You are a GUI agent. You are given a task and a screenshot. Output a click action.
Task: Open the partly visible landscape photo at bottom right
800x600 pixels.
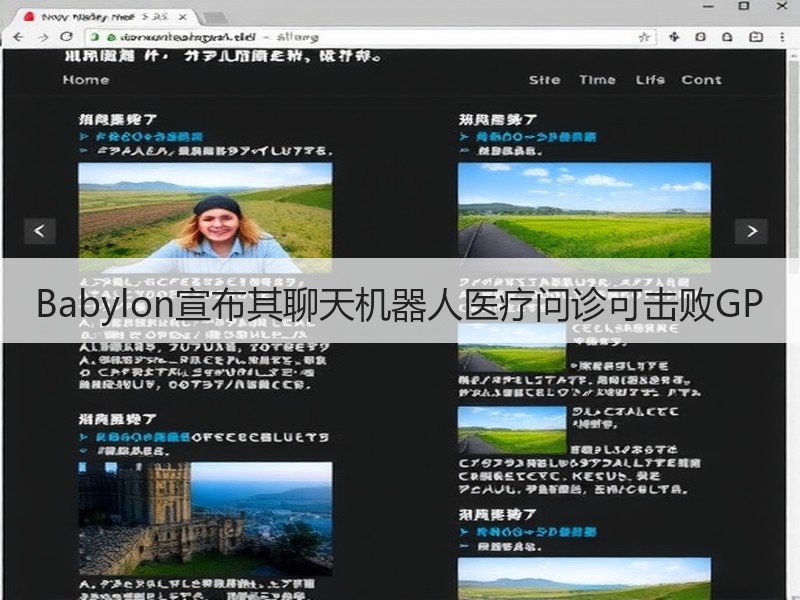click(584, 579)
